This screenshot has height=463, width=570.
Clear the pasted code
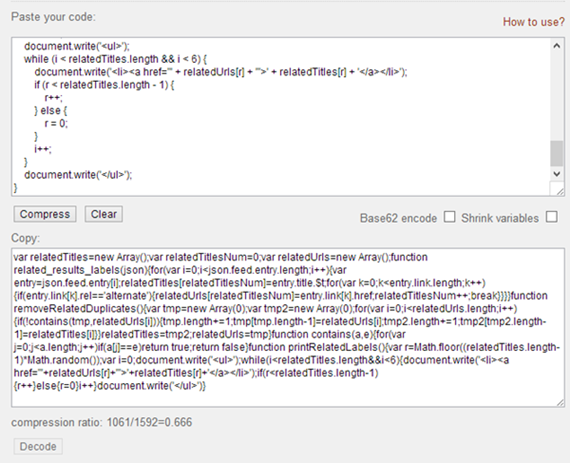coord(104,214)
